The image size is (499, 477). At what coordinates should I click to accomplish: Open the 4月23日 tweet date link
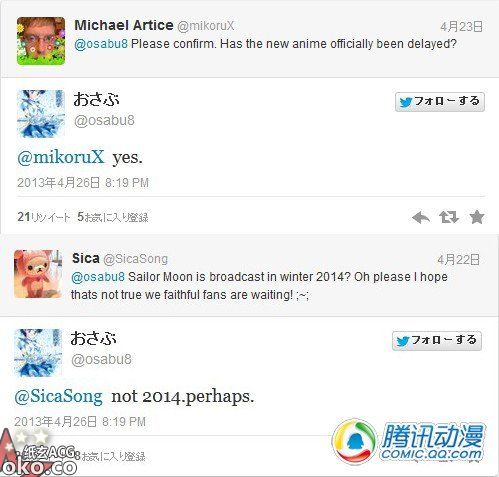tap(461, 27)
